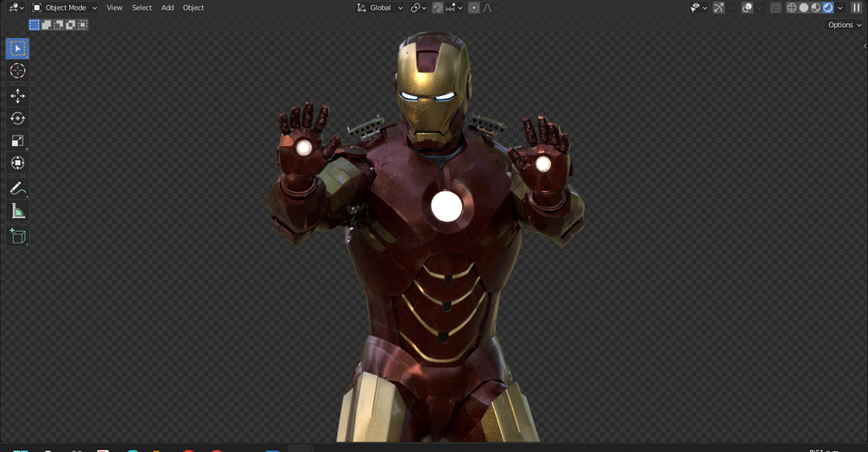Switch to solid viewport shading

pyautogui.click(x=804, y=8)
